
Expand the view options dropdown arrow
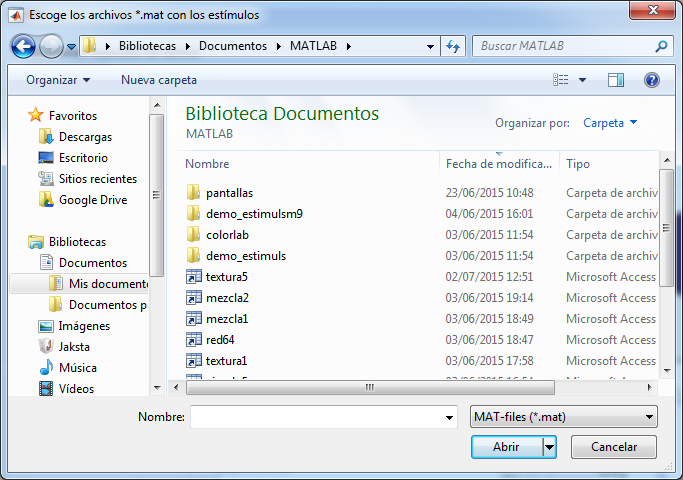point(583,80)
